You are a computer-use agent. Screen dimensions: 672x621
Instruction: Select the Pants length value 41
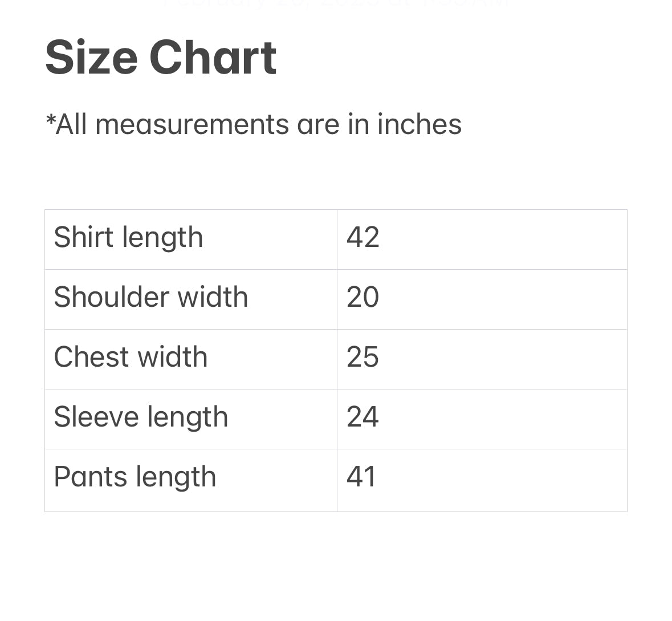361,477
